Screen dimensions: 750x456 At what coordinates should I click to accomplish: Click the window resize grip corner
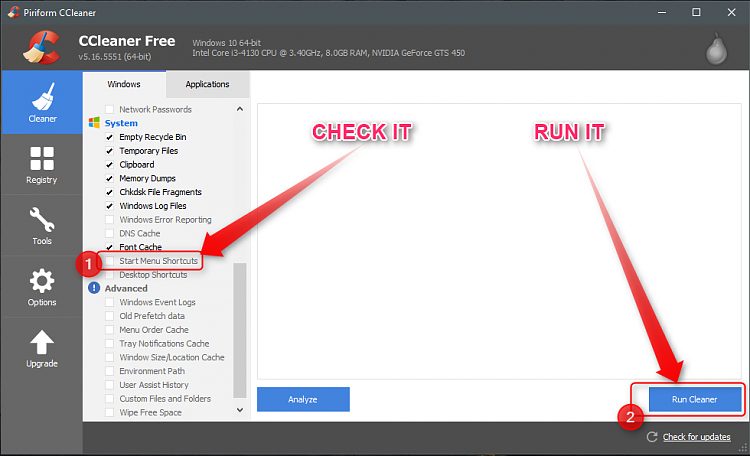(743, 449)
